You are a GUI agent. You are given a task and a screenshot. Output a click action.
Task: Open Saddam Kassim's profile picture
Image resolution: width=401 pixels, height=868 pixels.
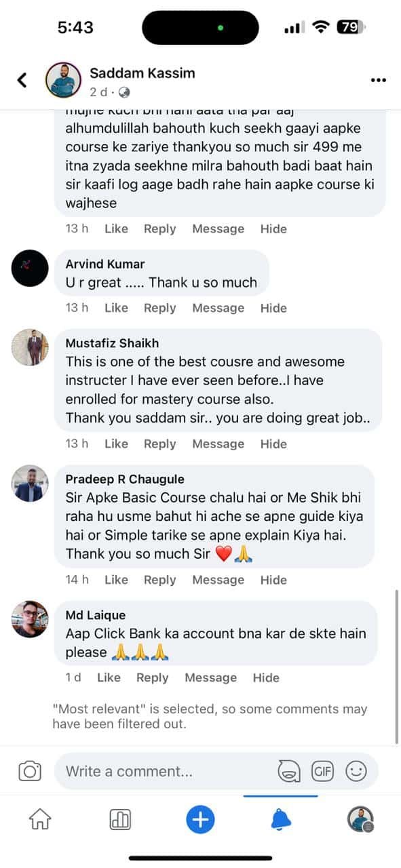click(63, 80)
